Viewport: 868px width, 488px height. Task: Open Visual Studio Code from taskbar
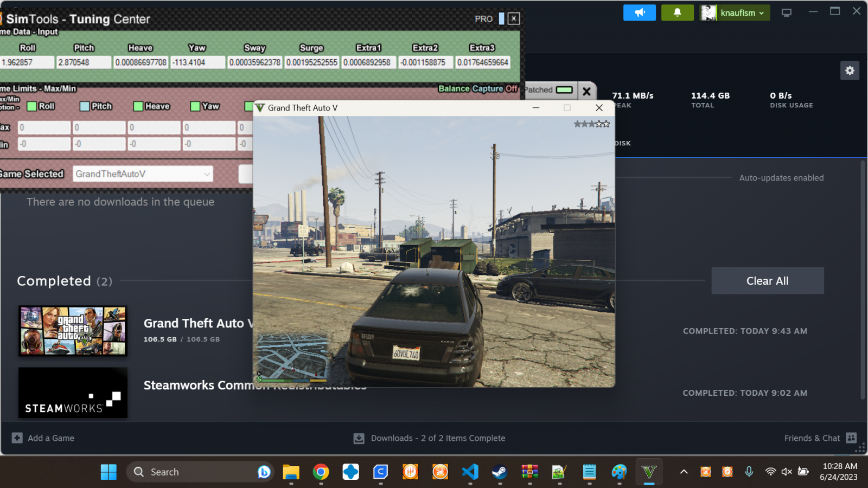470,472
